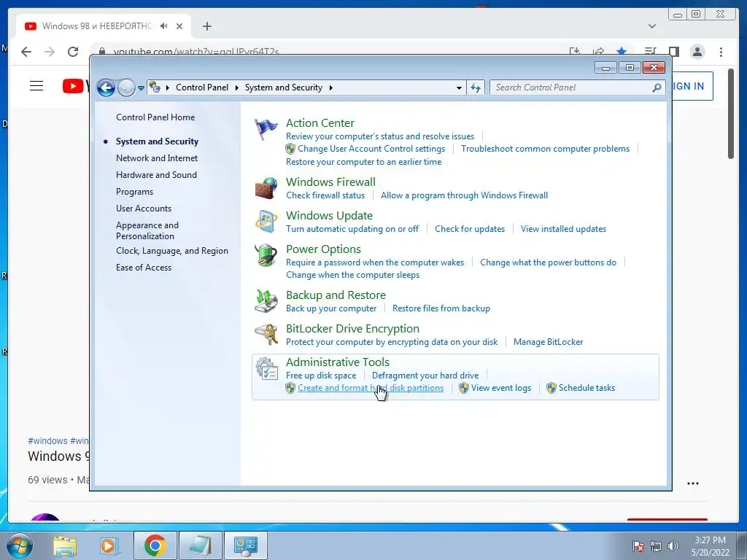Open Schedule tasks link
The image size is (747, 560).
point(587,388)
